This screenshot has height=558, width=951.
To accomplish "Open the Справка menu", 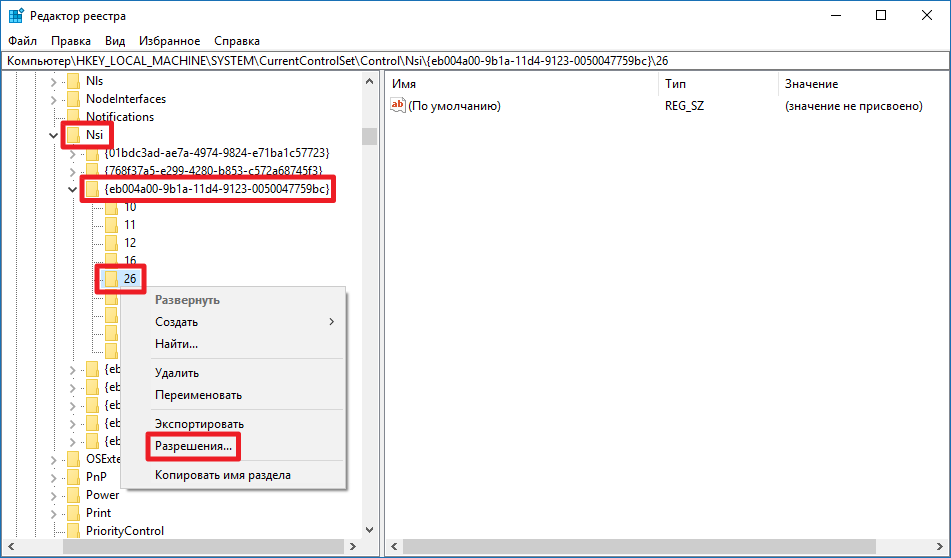I will coord(237,41).
